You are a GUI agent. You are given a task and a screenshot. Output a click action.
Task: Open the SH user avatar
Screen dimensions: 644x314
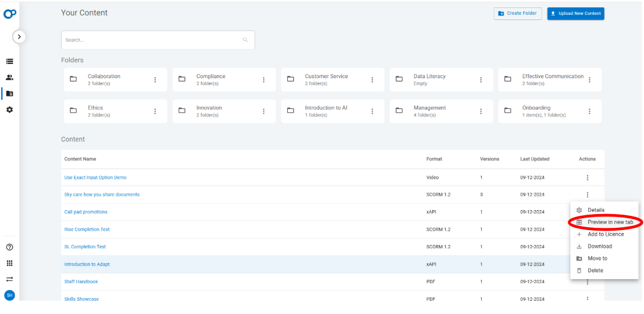(10, 295)
